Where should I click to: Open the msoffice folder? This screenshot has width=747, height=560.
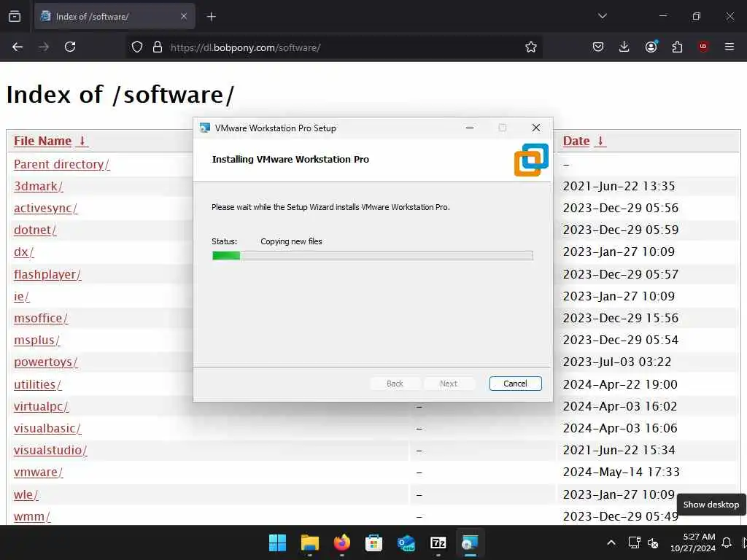coord(41,318)
